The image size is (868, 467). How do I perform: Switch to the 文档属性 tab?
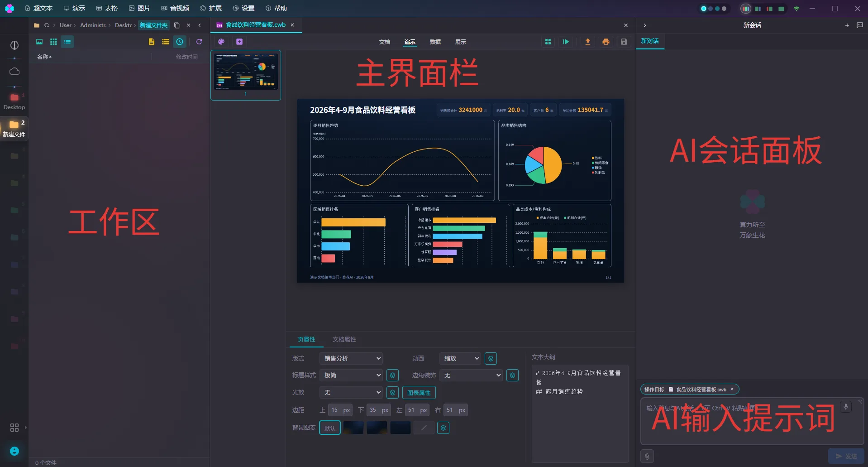tap(344, 339)
